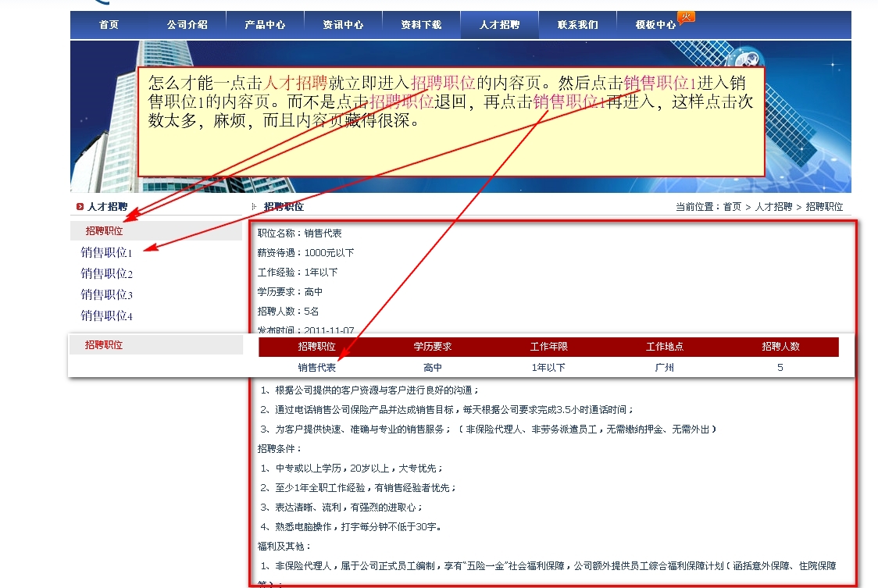Click the hot badge on 模板中心
Screen dimensions: 878x588
pyautogui.click(x=686, y=17)
